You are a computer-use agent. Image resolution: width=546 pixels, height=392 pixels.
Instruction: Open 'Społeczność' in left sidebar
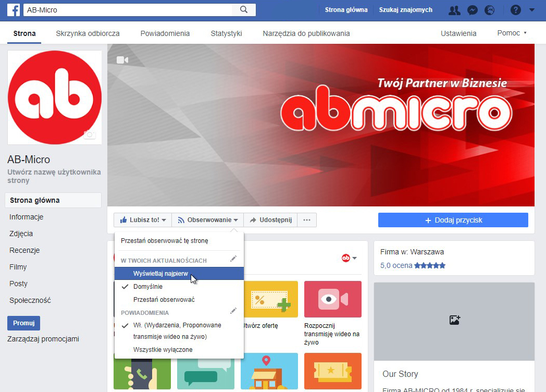30,300
